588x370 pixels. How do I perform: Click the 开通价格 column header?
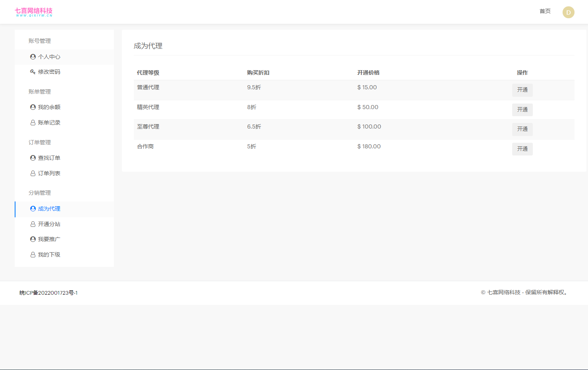(x=368, y=73)
